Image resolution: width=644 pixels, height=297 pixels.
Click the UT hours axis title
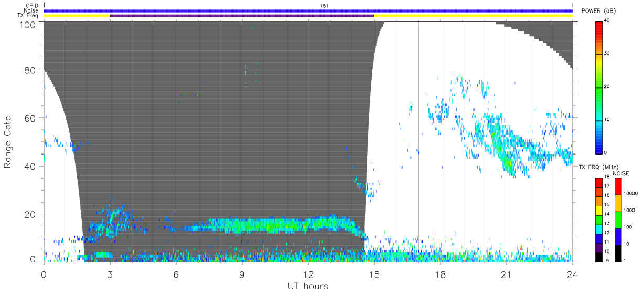coord(308,286)
